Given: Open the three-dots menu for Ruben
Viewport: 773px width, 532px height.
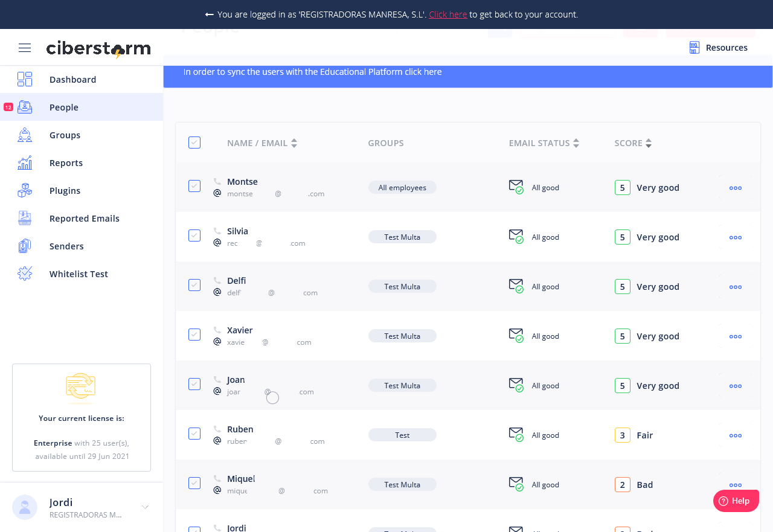Looking at the screenshot, I should [736, 435].
